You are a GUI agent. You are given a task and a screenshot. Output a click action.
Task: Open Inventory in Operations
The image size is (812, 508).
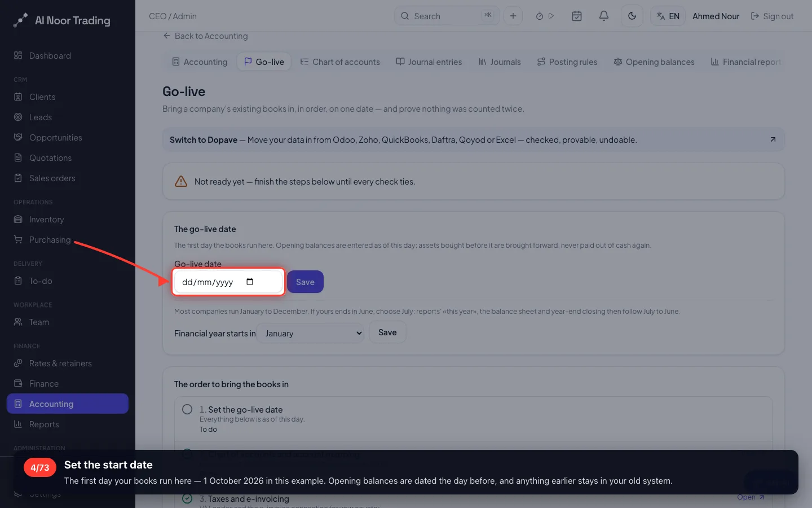pyautogui.click(x=68, y=219)
